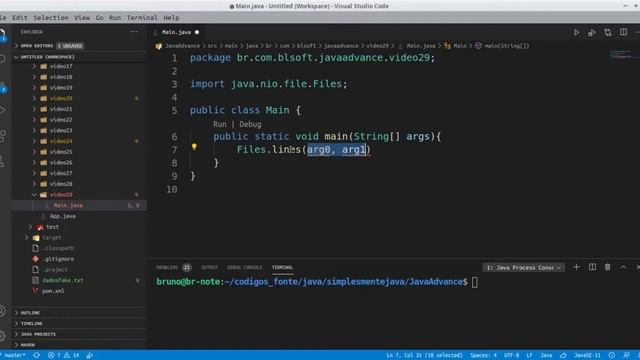Click the Debug Java icon in editor toolbar
The height and width of the screenshot is (360, 640).
coord(592,32)
